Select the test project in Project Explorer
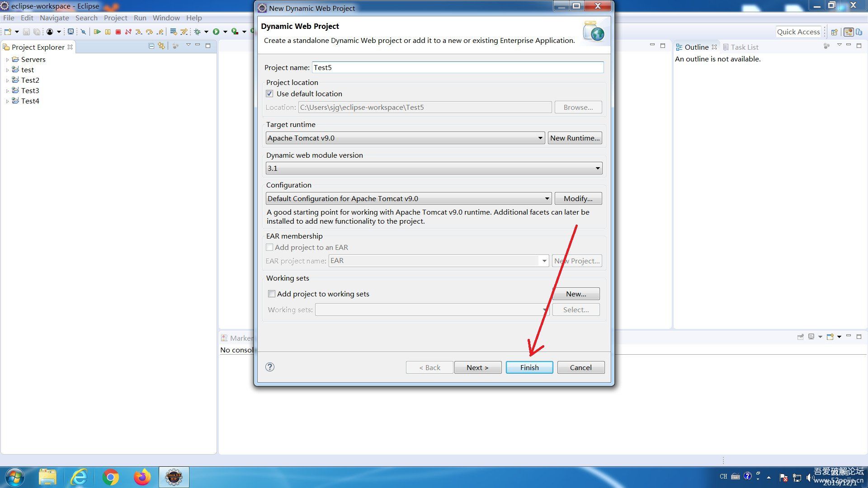 (x=27, y=70)
